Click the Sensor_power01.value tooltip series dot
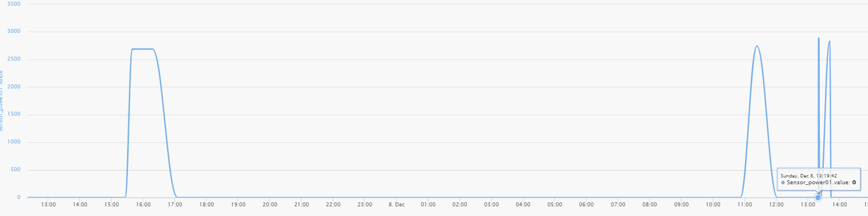The image size is (868, 216). 783,183
